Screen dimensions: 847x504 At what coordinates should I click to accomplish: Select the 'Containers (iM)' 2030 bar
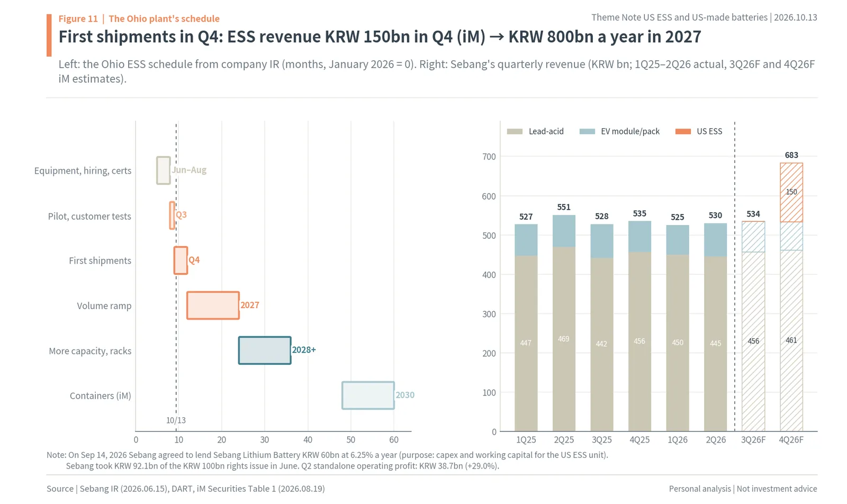368,395
